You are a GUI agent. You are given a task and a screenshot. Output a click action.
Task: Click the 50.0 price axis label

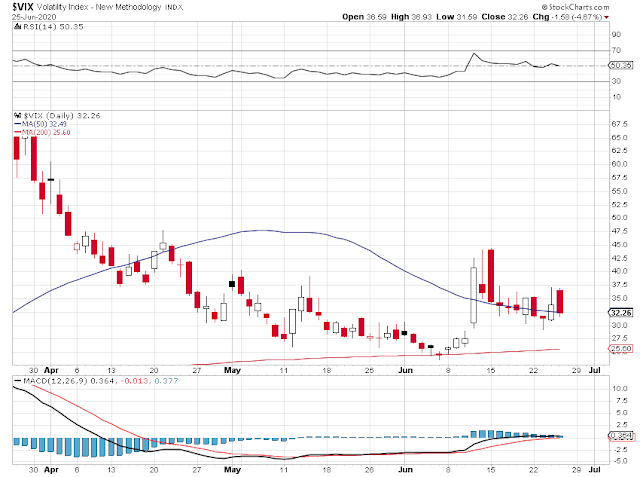tap(619, 217)
